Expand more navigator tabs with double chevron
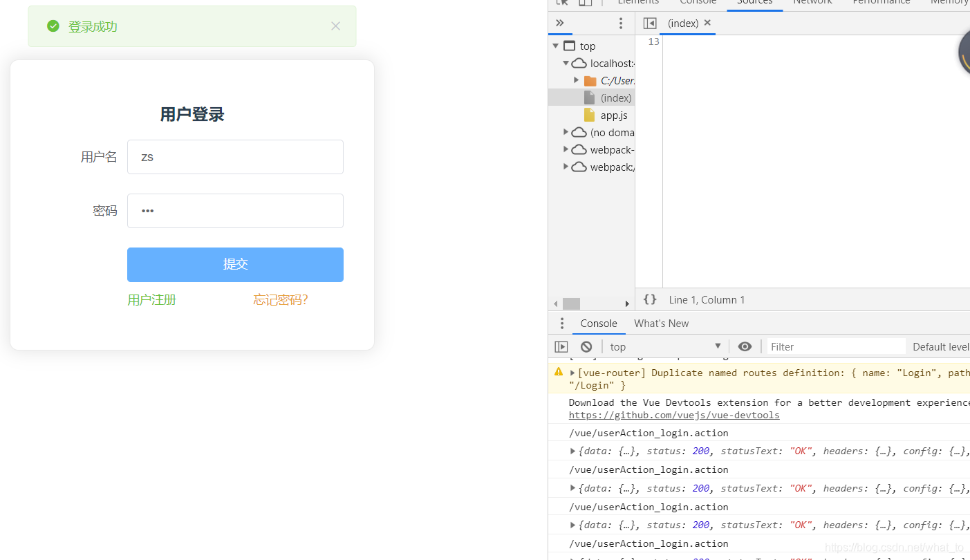The image size is (970, 560). click(x=560, y=23)
